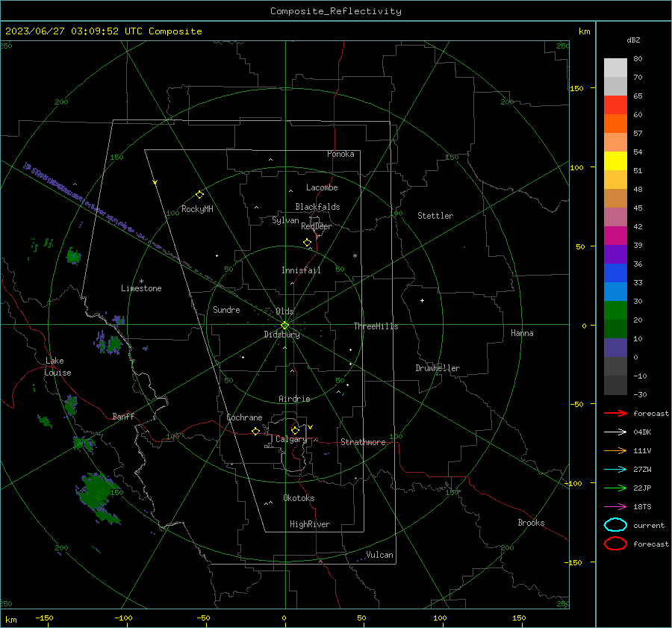This screenshot has width=672, height=628.
Task: Click the yellow diamond marker below Cochrane
Action: tap(255, 432)
